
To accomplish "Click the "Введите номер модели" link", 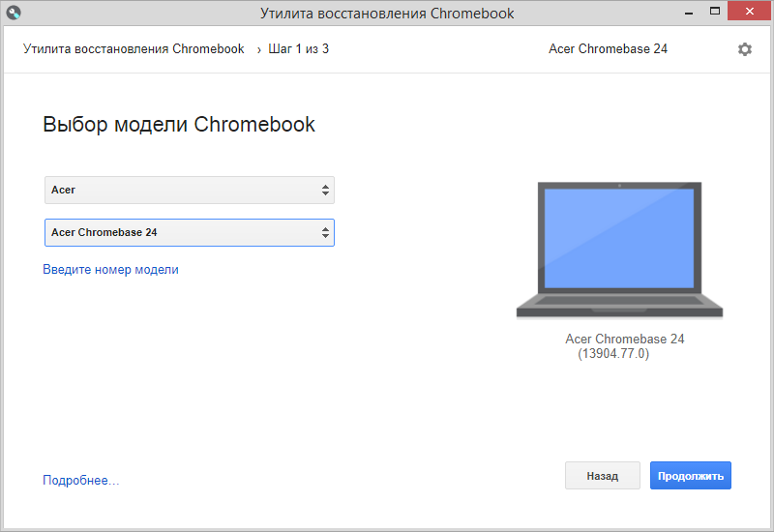I will click(x=110, y=270).
